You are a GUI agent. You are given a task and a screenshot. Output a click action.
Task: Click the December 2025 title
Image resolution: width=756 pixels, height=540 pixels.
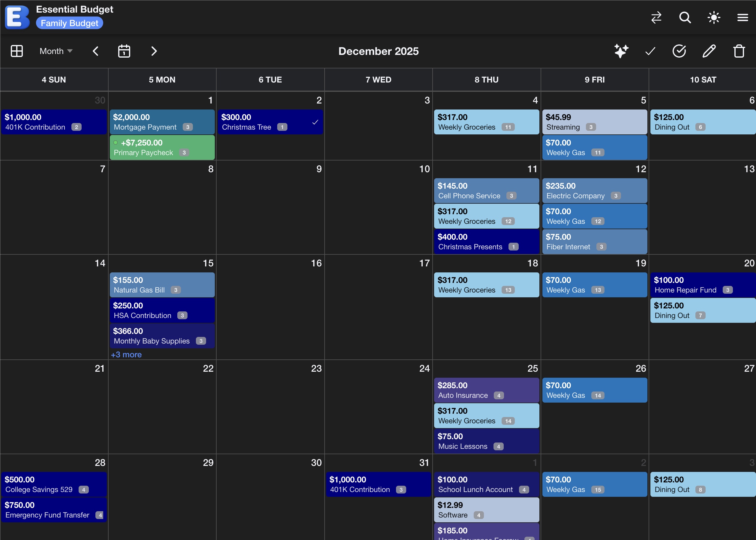378,51
